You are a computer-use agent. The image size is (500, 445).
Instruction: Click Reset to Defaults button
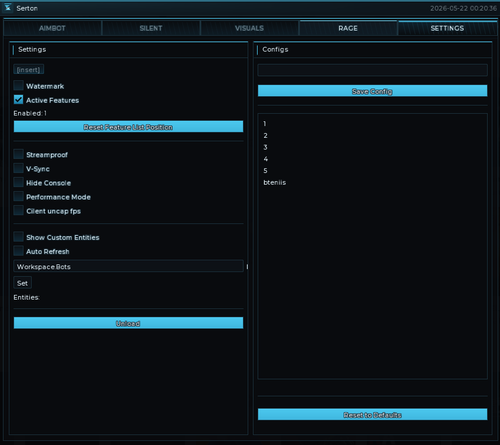(372, 414)
